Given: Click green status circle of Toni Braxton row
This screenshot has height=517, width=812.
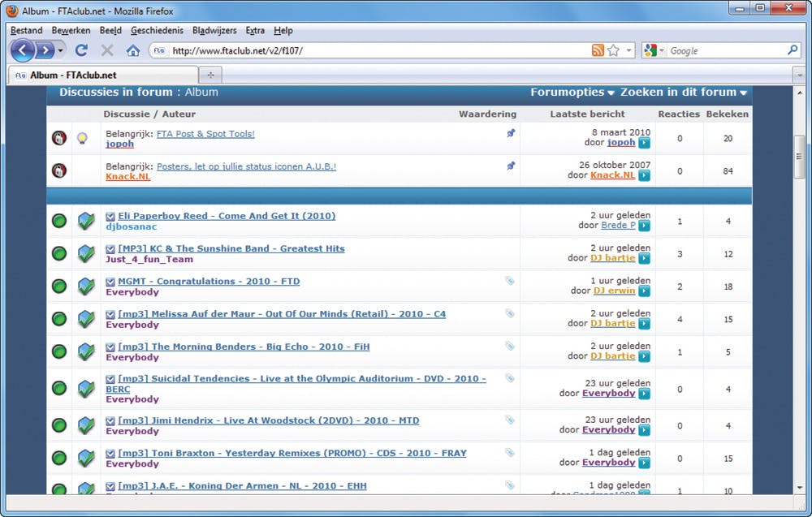Looking at the screenshot, I should 59,458.
